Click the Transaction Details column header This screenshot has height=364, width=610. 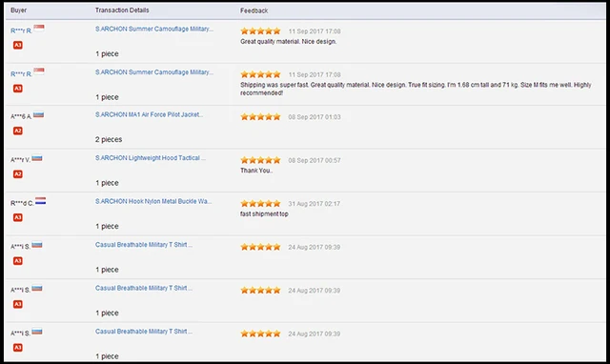[x=122, y=10]
